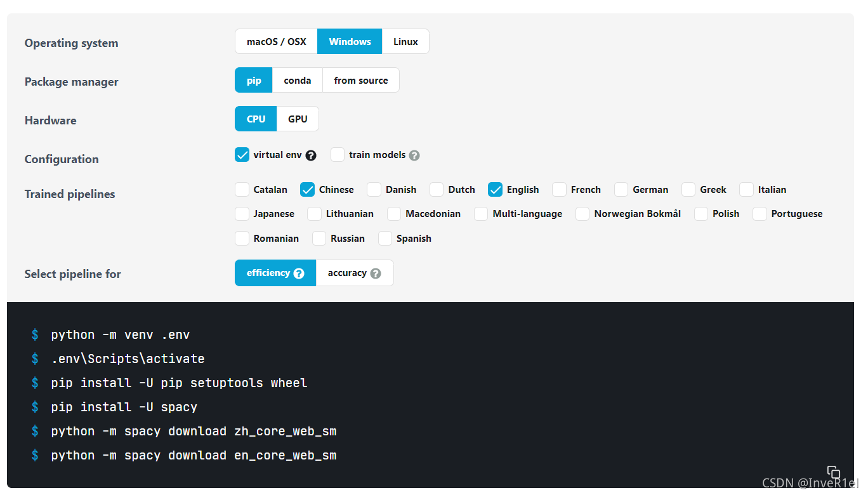Viewport: 868px width, 495px height.
Task: Click the zh_core_web_sm download command
Action: [x=194, y=432]
